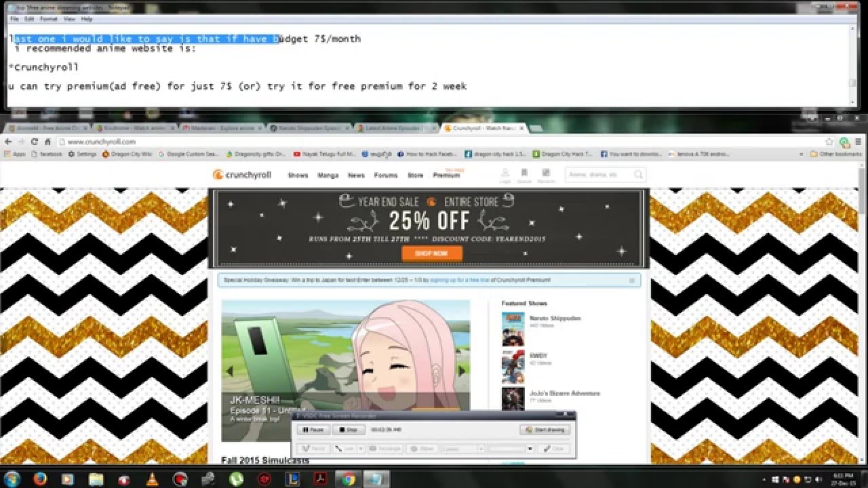Open VLC media player from taskbar
The width and height of the screenshot is (868, 488).
coord(152,479)
